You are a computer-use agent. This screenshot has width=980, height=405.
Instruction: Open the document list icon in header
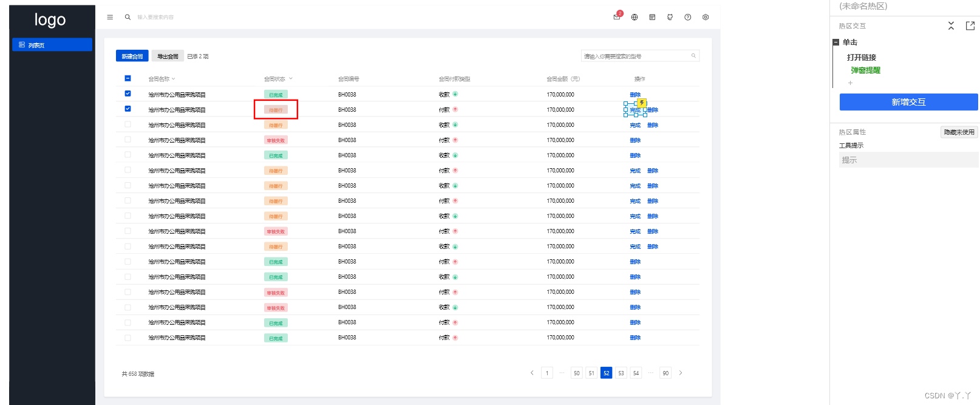point(652,17)
